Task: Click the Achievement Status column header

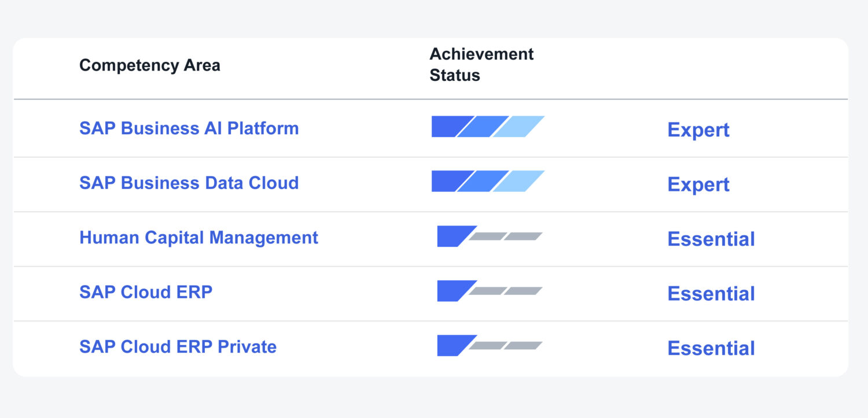Action: pos(481,65)
